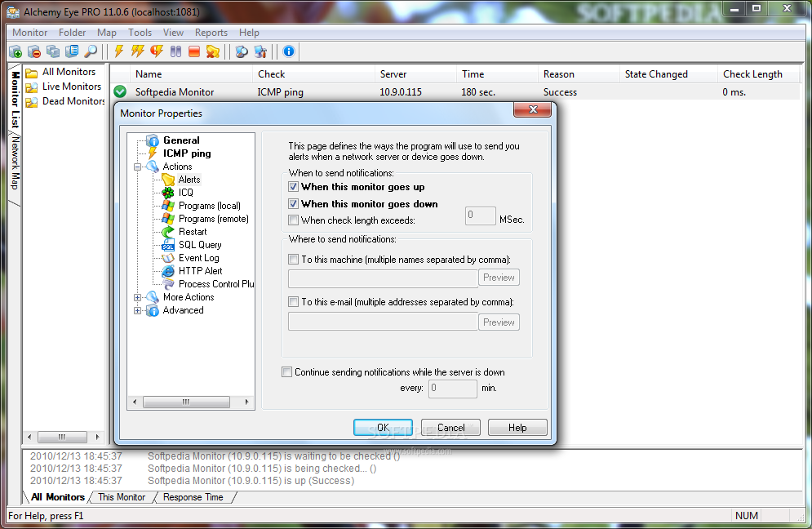This screenshot has width=812, height=529.
Task: Open the Folder menu
Action: (x=72, y=33)
